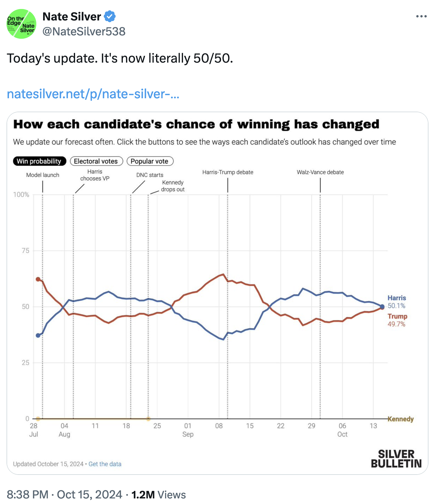The width and height of the screenshot is (435, 504).
Task: Open the more options menu on the tweet
Action: click(x=421, y=16)
